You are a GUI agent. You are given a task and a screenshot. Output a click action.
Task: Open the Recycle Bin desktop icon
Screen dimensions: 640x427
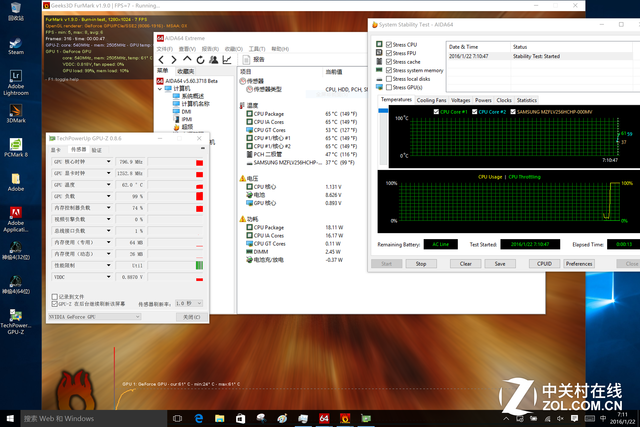coord(16,11)
